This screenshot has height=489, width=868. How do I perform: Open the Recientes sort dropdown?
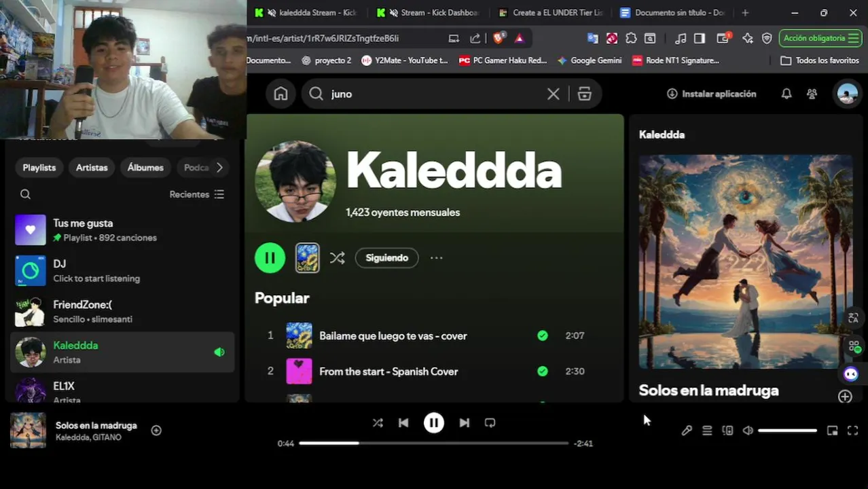tap(196, 194)
